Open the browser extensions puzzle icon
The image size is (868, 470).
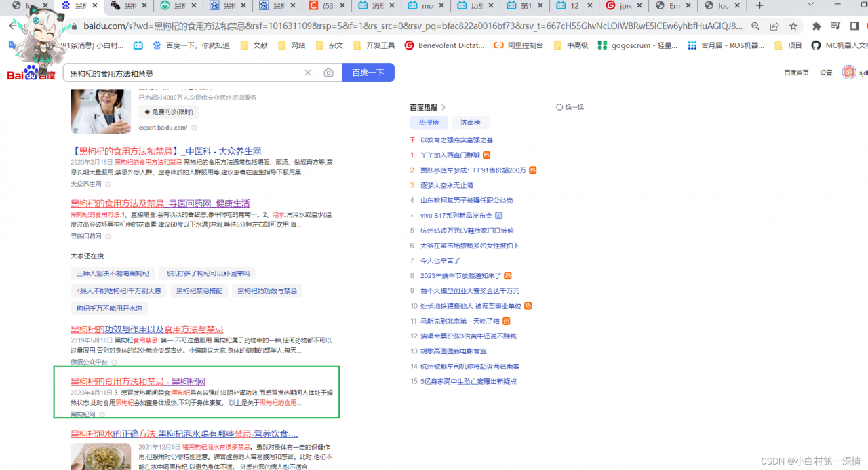(816, 26)
